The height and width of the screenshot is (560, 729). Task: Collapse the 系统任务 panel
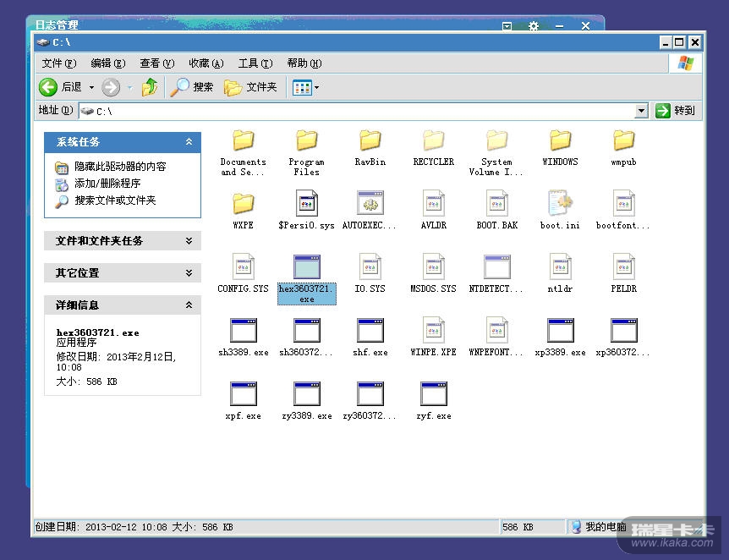(189, 142)
